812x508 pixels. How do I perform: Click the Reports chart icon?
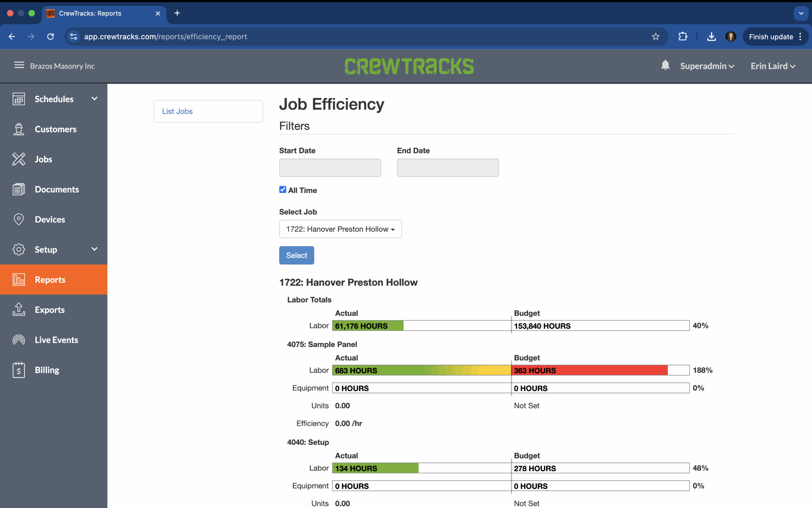19,279
